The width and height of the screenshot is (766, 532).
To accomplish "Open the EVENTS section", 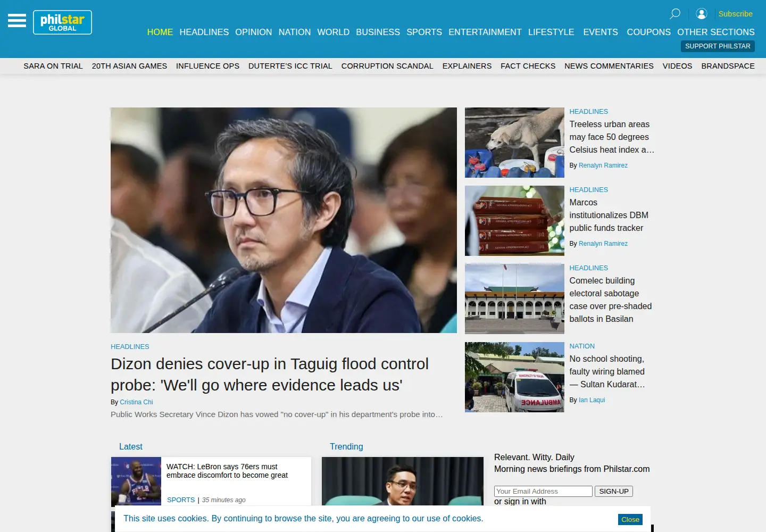I will pyautogui.click(x=601, y=32).
